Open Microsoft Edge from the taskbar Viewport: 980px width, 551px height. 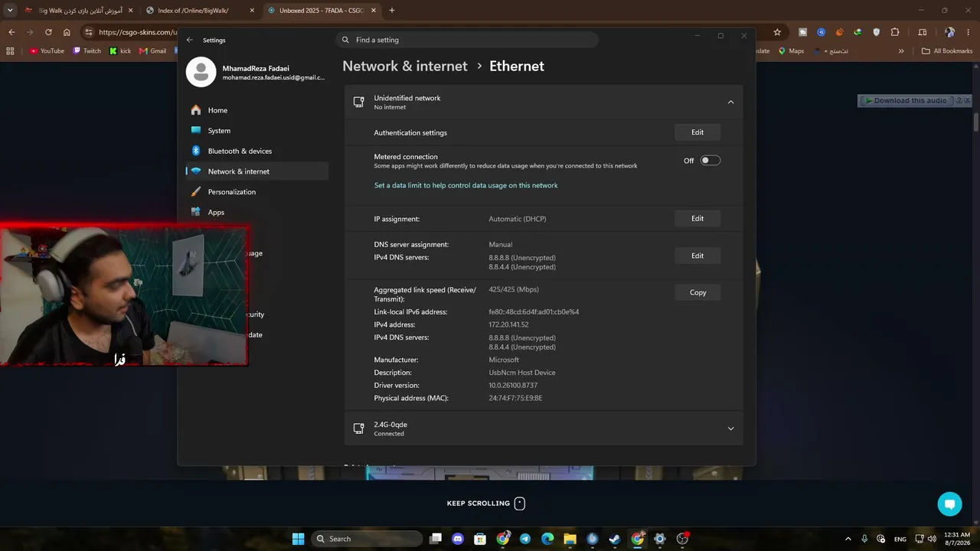tap(547, 539)
